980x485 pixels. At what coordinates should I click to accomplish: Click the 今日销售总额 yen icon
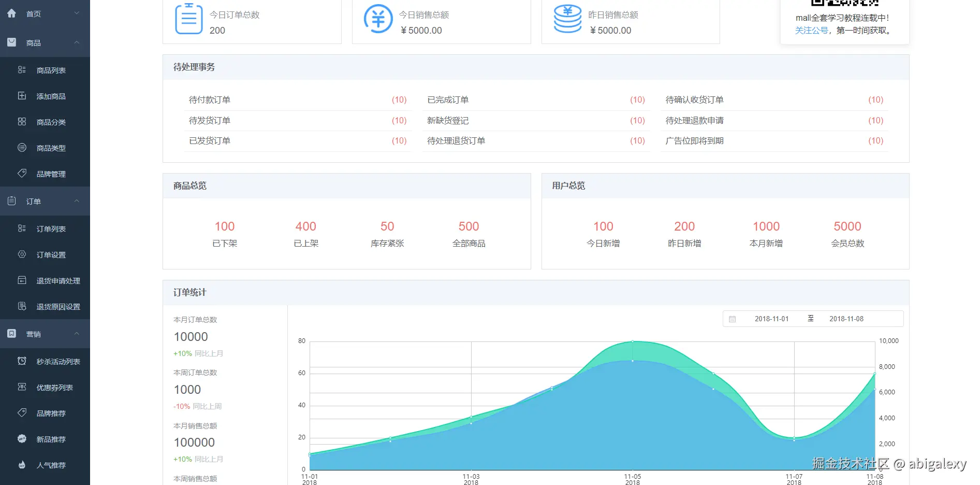pyautogui.click(x=378, y=19)
